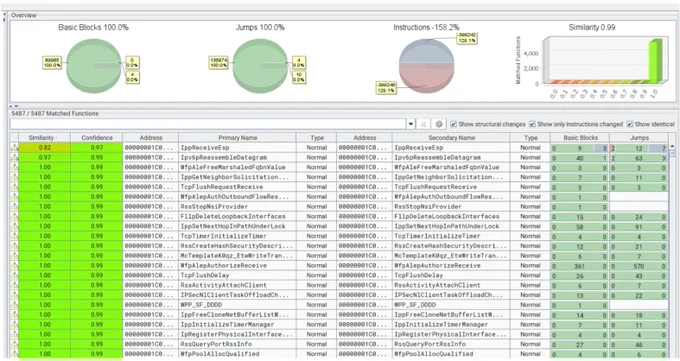Screen dimensions: 680x361
Task: Click basic blocks value 361
Action: (580, 266)
